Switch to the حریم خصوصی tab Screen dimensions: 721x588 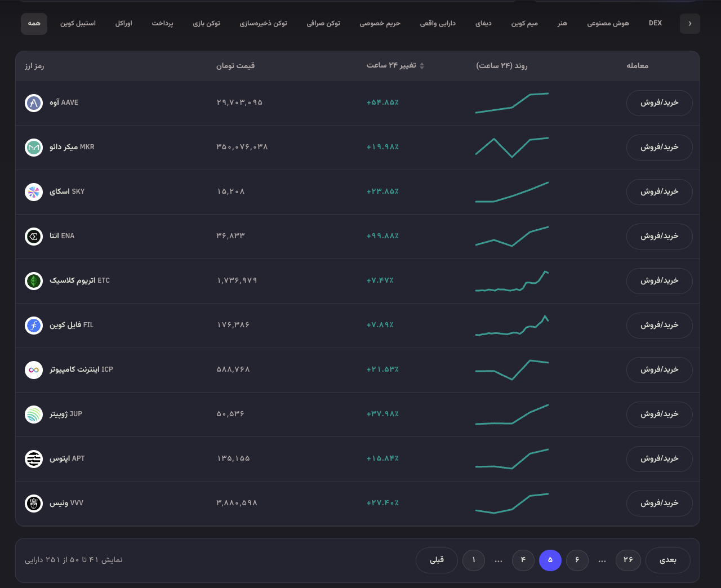click(x=380, y=24)
